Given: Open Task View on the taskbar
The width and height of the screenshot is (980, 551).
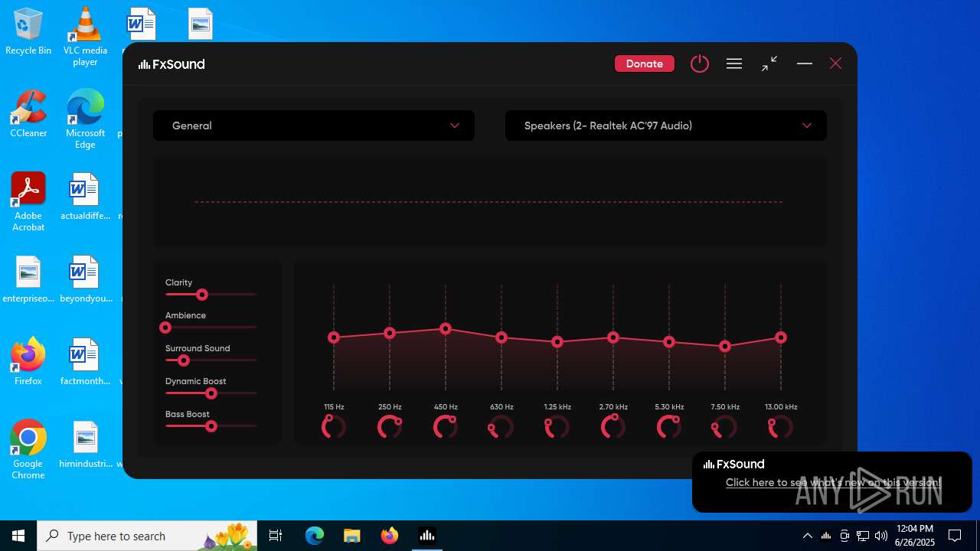Looking at the screenshot, I should point(276,536).
